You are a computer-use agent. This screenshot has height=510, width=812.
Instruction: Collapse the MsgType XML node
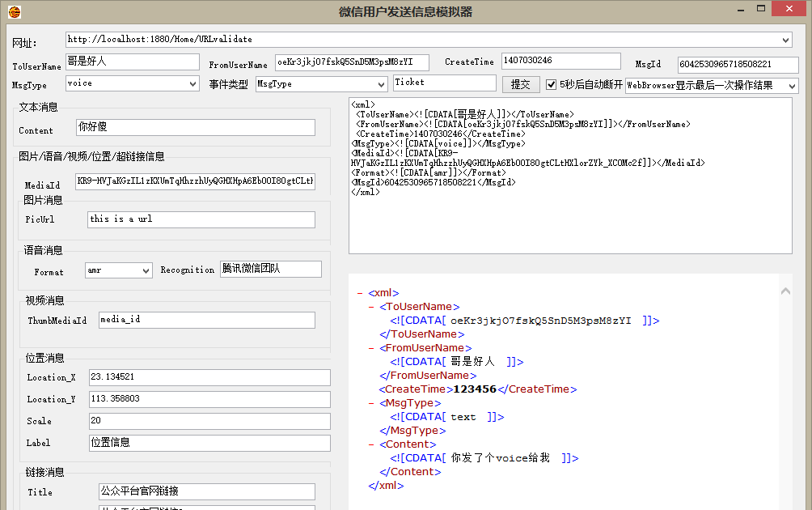[370, 403]
